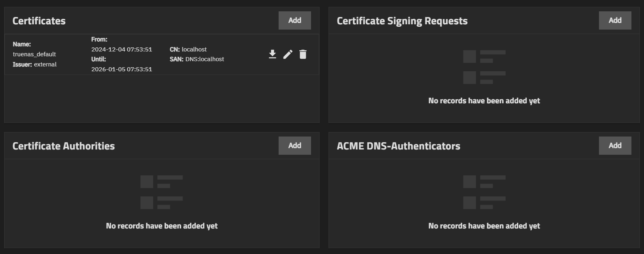Image resolution: width=644 pixels, height=254 pixels.
Task: Click the Certificate Signing Requests heading
Action: pos(402,21)
